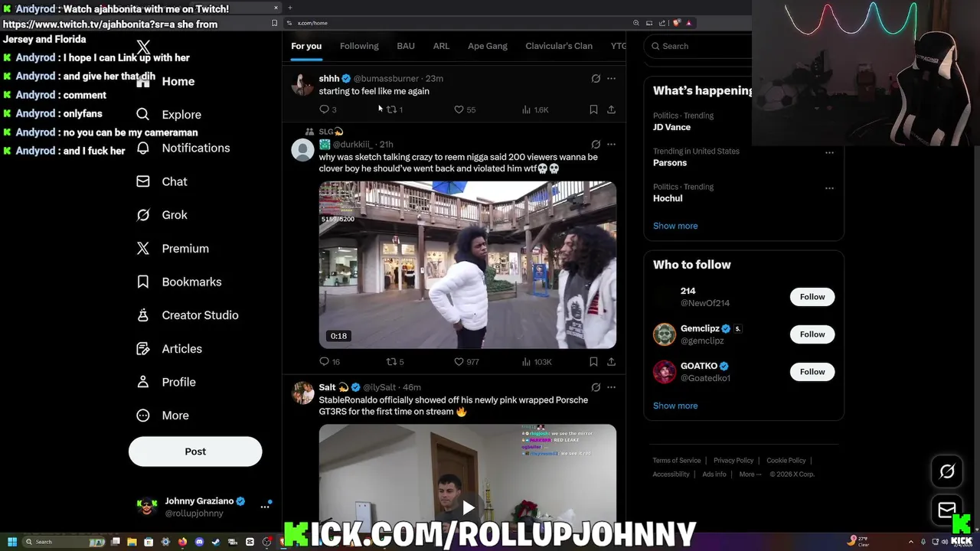Switch to Clavicular's Clan tab
Screen dimensions: 980x551
(559, 46)
